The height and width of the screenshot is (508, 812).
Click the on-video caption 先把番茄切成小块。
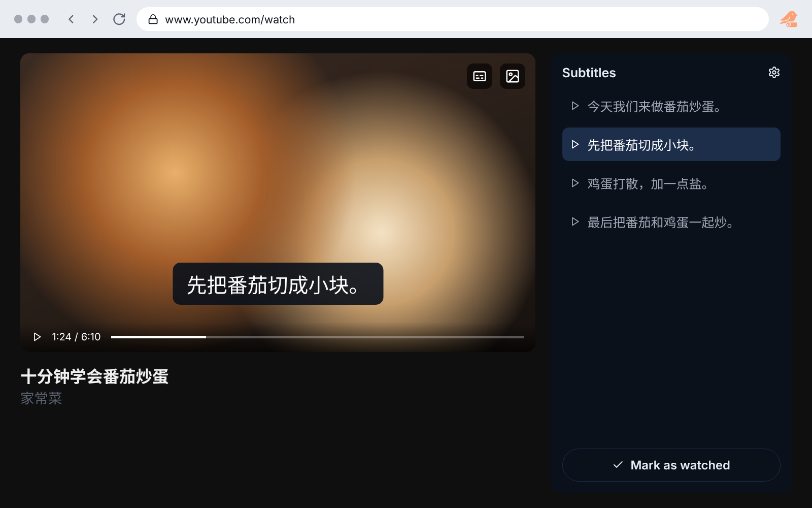[278, 284]
